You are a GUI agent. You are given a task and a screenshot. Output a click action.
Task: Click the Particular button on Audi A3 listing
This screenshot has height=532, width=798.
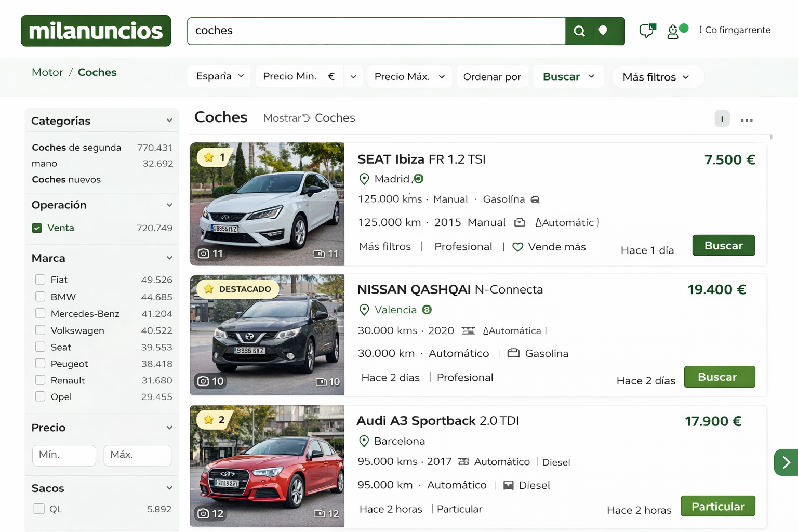pos(717,507)
